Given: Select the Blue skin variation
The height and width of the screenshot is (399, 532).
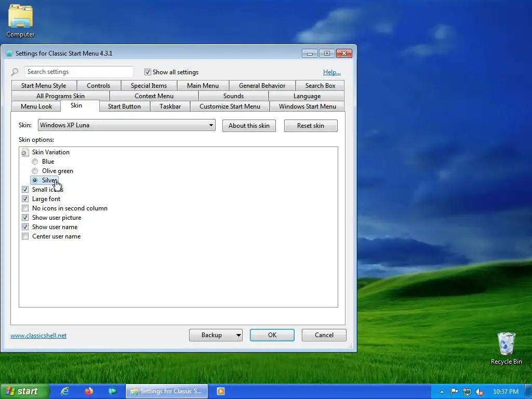Looking at the screenshot, I should coord(35,162).
